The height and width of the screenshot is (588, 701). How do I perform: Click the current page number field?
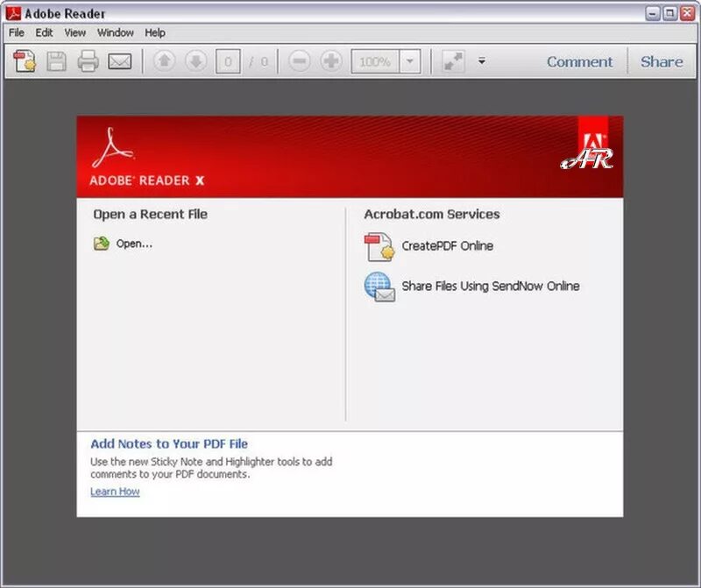(228, 61)
